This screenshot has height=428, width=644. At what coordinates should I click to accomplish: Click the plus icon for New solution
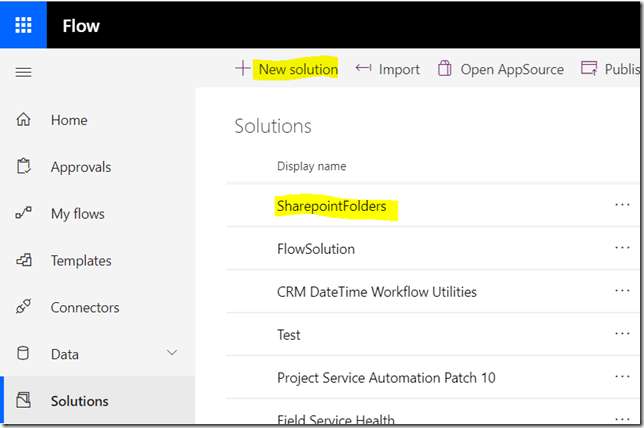(243, 68)
